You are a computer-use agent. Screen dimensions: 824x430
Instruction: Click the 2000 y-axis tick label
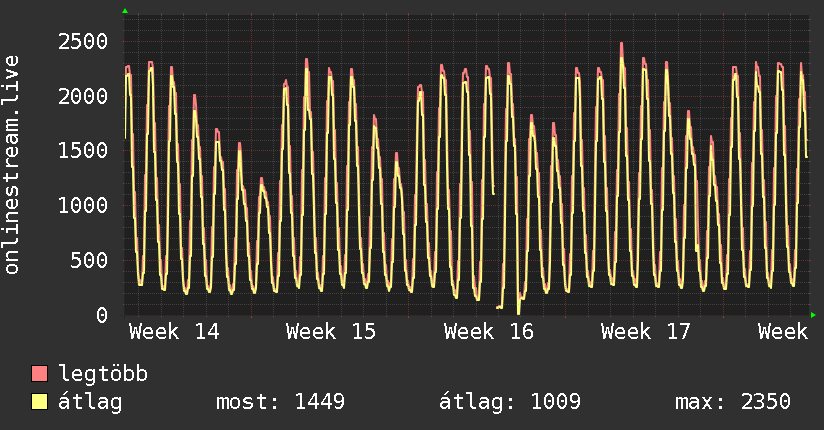[x=83, y=96]
